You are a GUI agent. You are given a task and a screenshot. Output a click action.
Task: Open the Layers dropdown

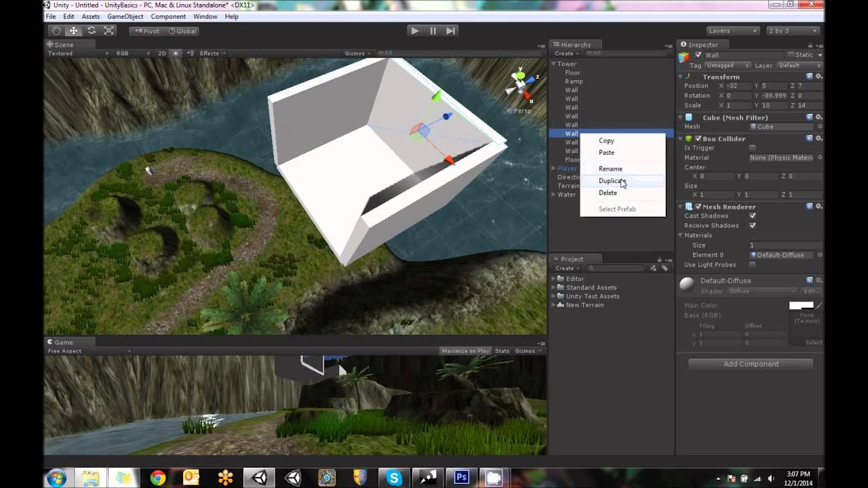[732, 30]
